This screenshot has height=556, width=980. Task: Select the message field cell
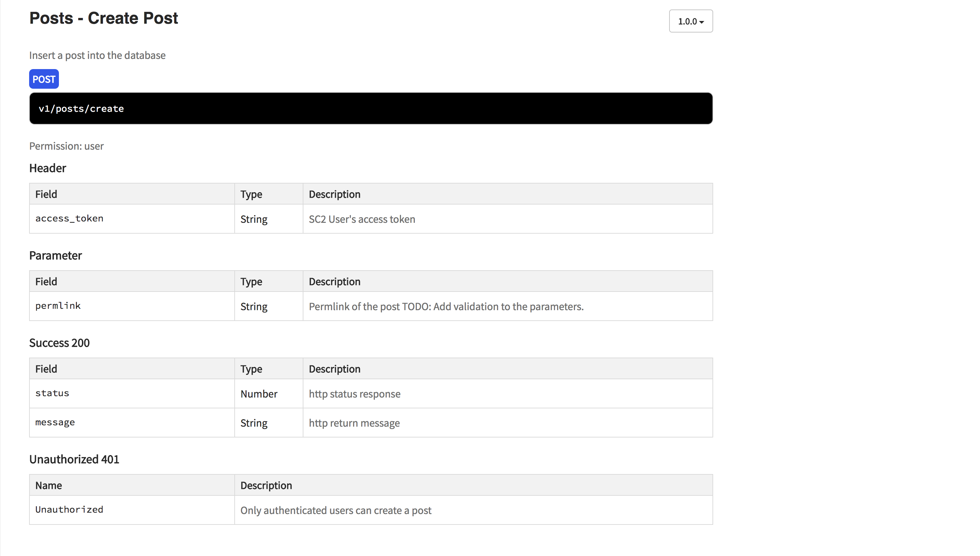click(132, 423)
